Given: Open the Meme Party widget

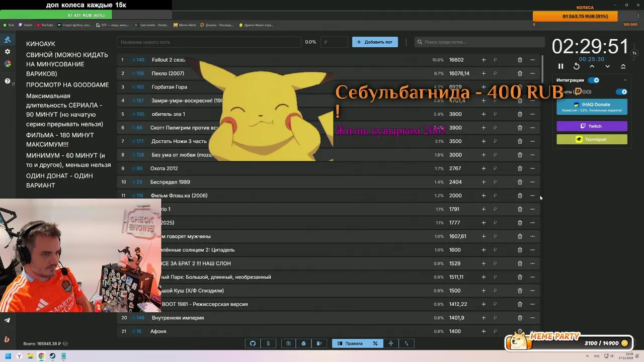Looking at the screenshot, I should tap(569, 341).
